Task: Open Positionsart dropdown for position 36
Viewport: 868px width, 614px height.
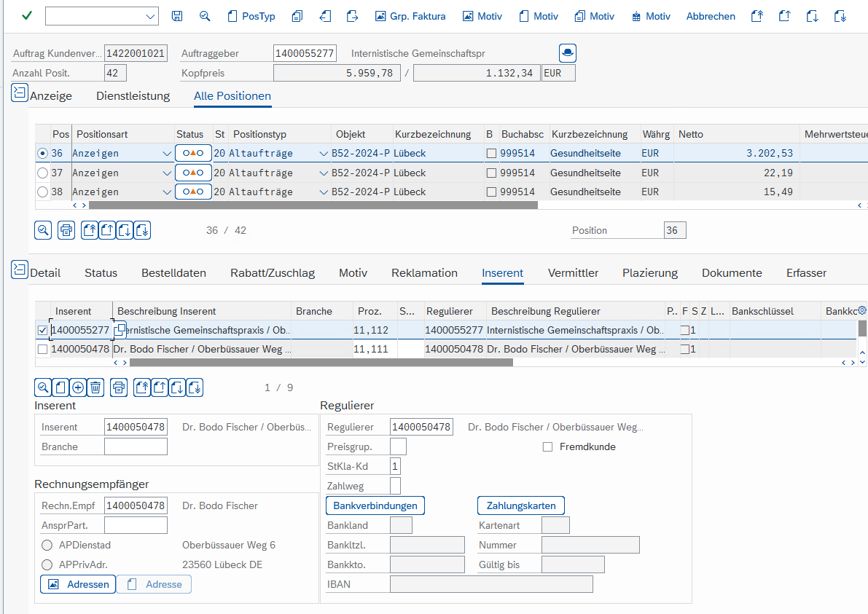Action: click(x=167, y=153)
